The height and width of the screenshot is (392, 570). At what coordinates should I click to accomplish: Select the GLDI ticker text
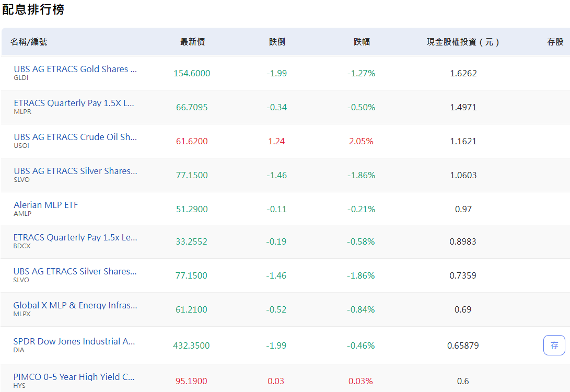coord(21,78)
